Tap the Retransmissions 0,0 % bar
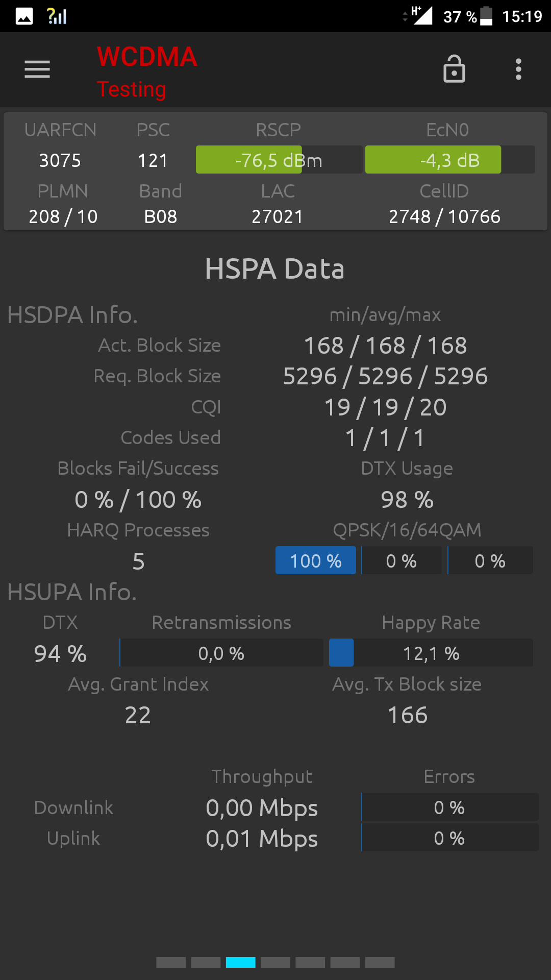Image resolution: width=551 pixels, height=980 pixels. click(x=221, y=653)
